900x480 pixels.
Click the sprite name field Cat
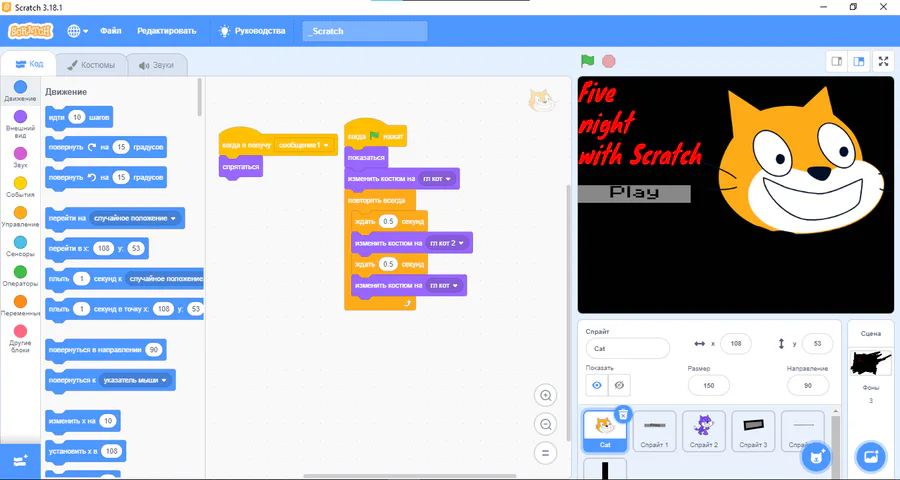[627, 349]
